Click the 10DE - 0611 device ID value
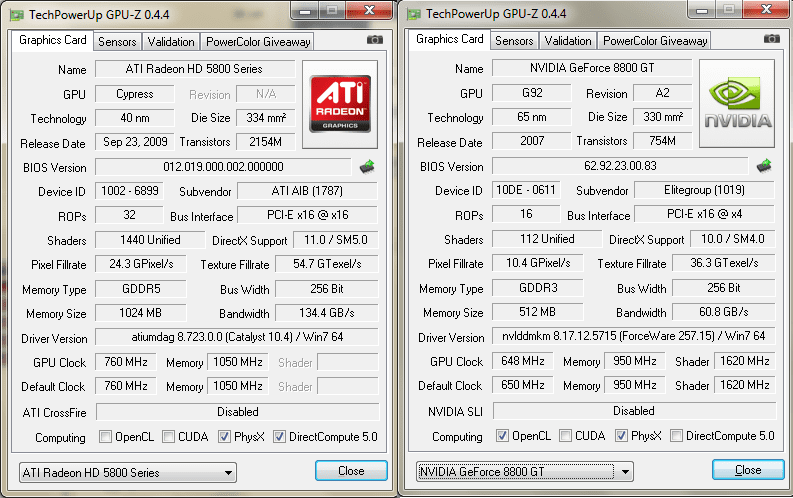Screen dimensions: 793x498 [x=526, y=190]
